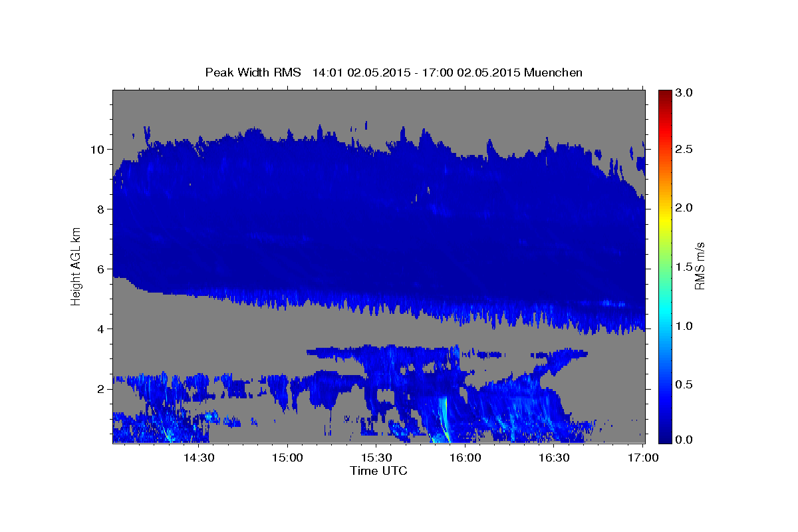
Task: Click the 'Time UTC' axis label
Action: [378, 471]
